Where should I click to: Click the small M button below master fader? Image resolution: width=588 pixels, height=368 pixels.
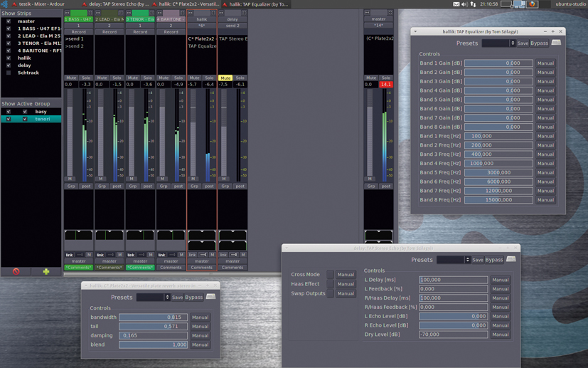click(x=370, y=179)
